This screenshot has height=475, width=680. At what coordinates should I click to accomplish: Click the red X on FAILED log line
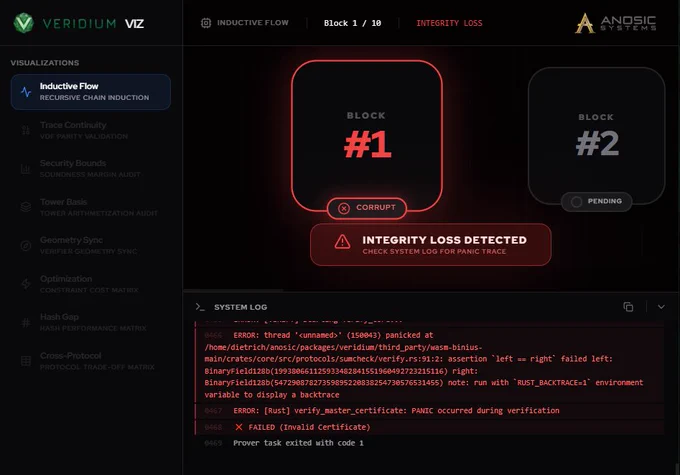point(239,427)
